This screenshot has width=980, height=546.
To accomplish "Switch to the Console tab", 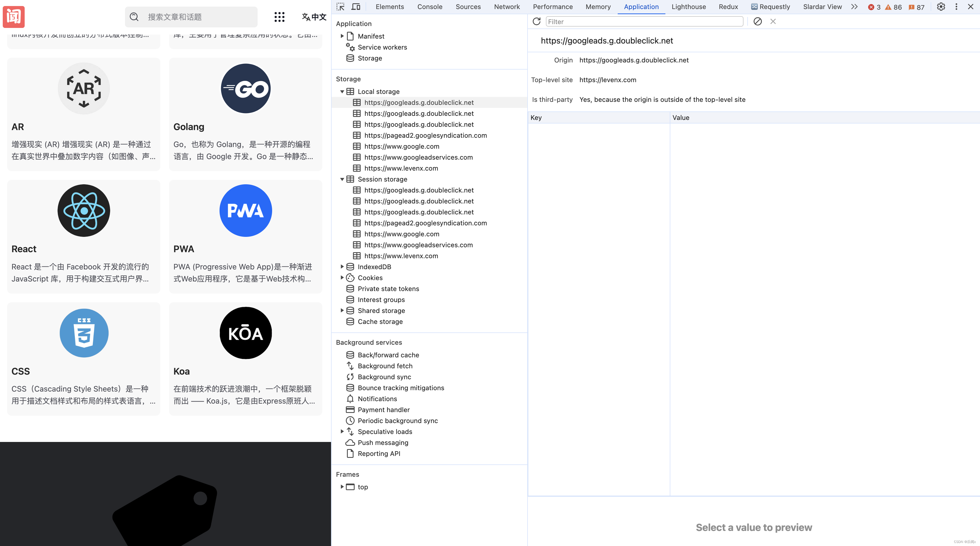I will point(429,7).
